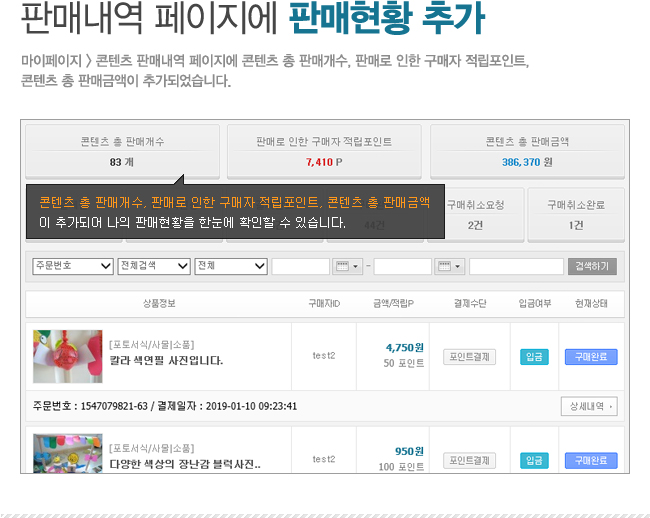Image resolution: width=650 pixels, height=518 pixels.
Task: Click 구매완료 on the 950원 row
Action: 591,460
